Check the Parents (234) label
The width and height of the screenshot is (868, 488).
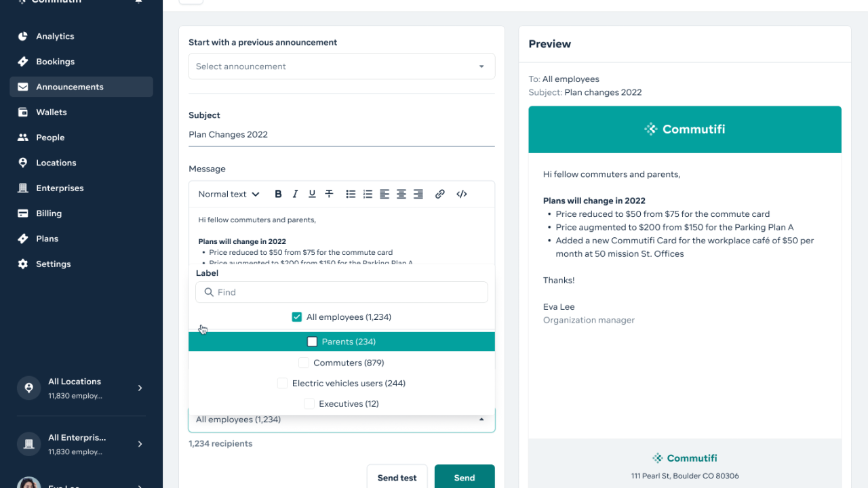pyautogui.click(x=312, y=341)
